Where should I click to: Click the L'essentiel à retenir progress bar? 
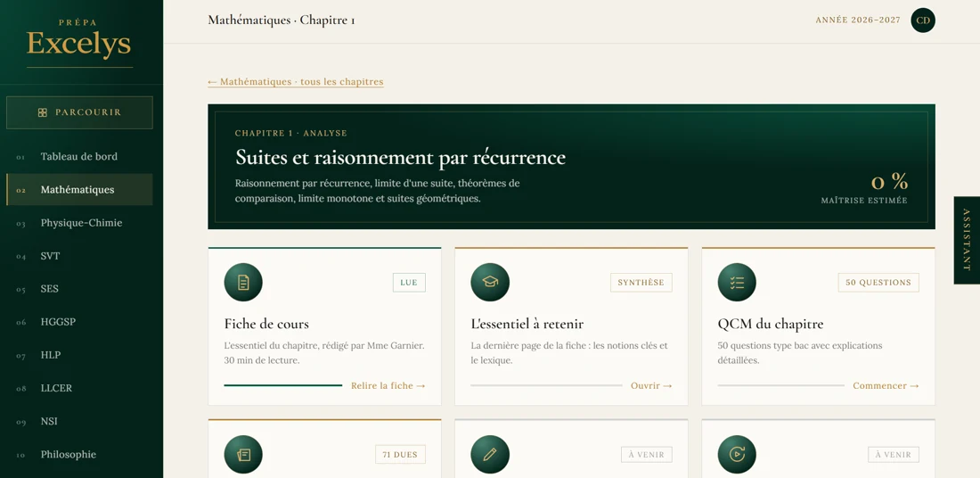tap(546, 385)
